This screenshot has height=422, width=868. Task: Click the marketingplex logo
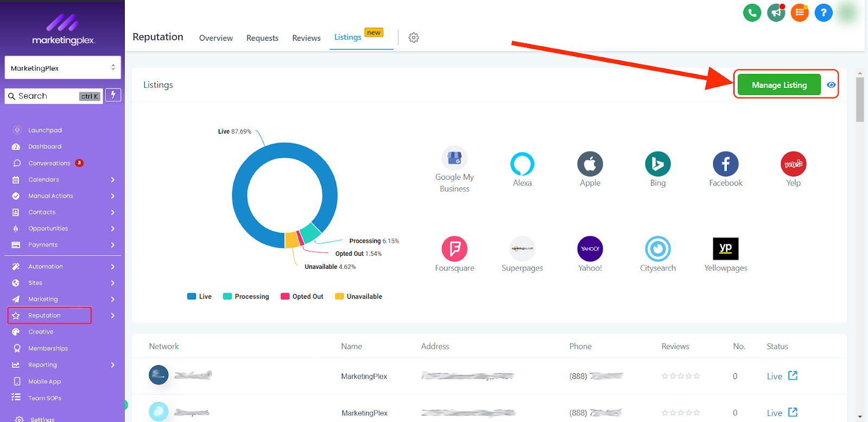point(63,30)
